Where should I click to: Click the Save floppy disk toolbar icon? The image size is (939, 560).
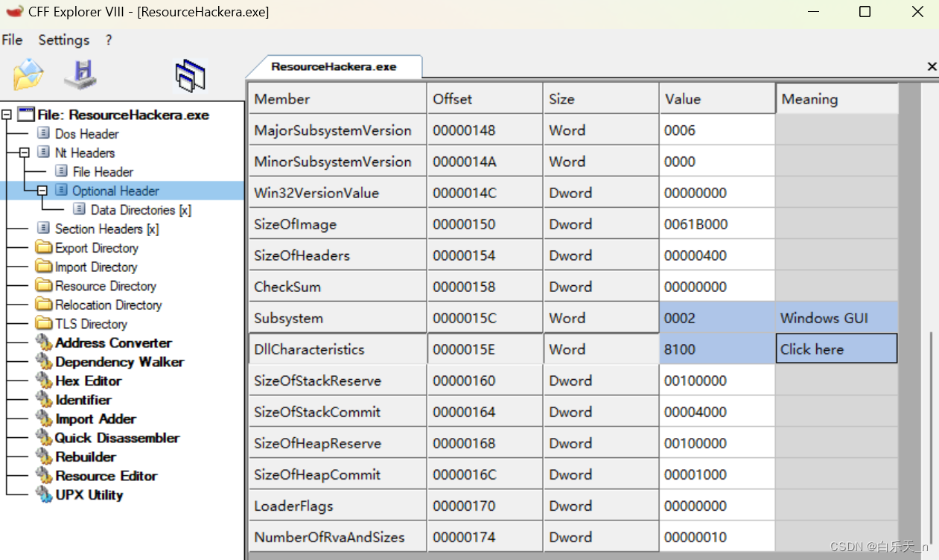click(x=81, y=74)
